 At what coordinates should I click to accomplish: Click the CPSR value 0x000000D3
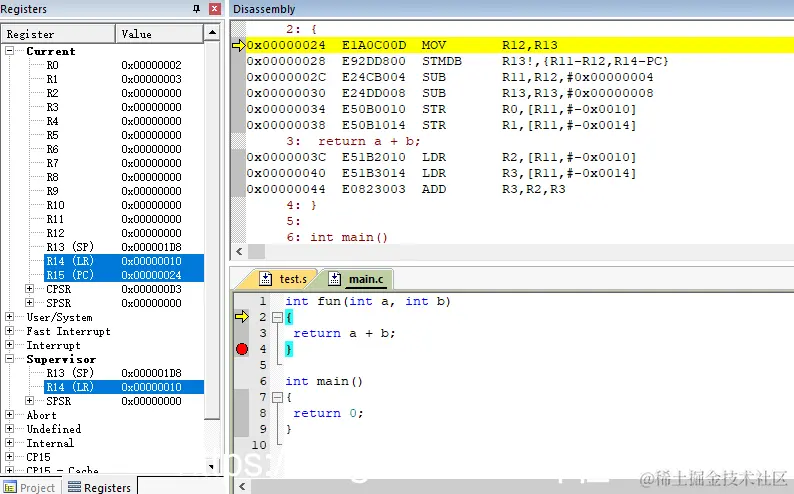[151, 289]
